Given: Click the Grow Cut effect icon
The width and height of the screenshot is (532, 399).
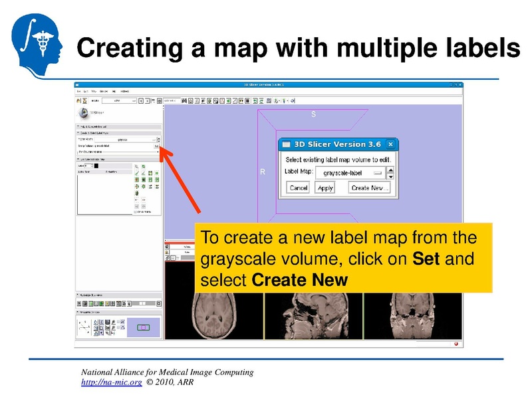Looking at the screenshot, I should pyautogui.click(x=137, y=194).
